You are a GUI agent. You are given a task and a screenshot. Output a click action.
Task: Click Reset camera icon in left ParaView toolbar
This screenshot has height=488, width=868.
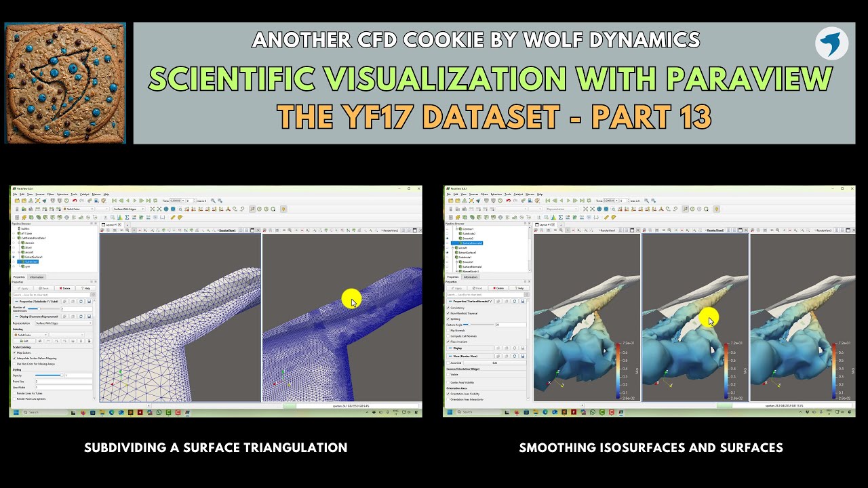click(x=152, y=209)
